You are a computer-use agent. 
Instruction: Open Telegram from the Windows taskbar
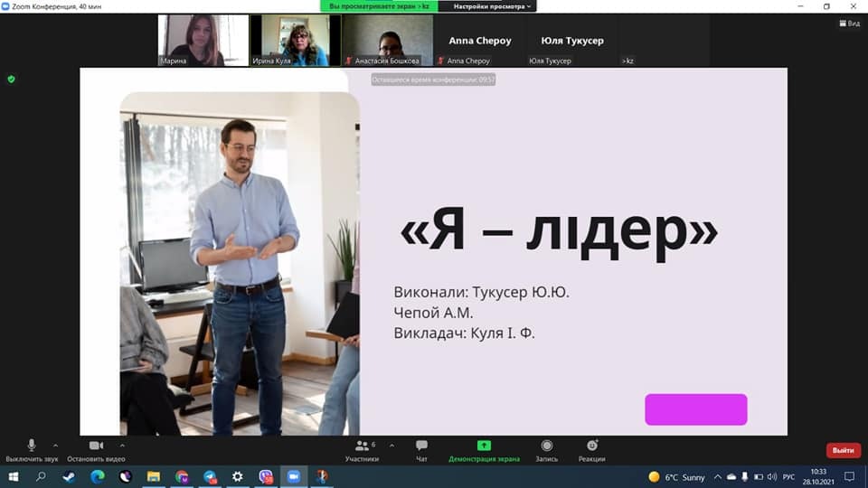coord(210,476)
